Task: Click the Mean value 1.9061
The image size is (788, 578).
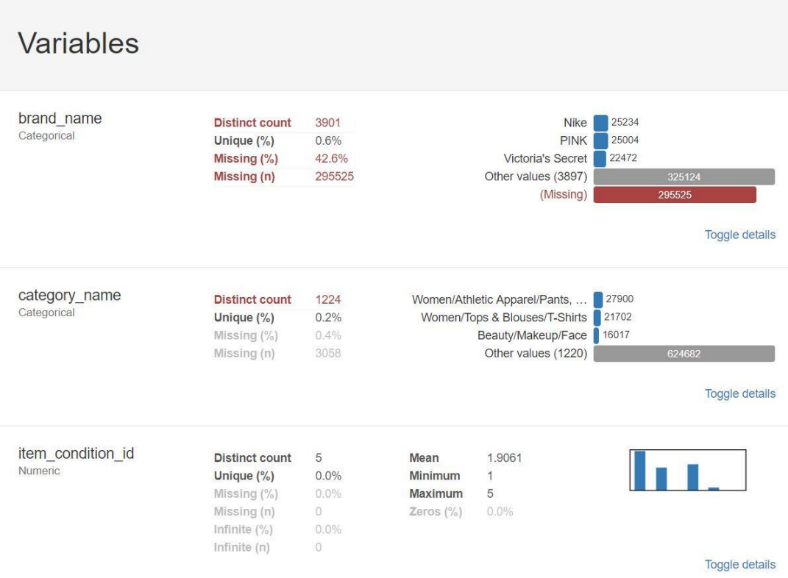Action: point(504,458)
